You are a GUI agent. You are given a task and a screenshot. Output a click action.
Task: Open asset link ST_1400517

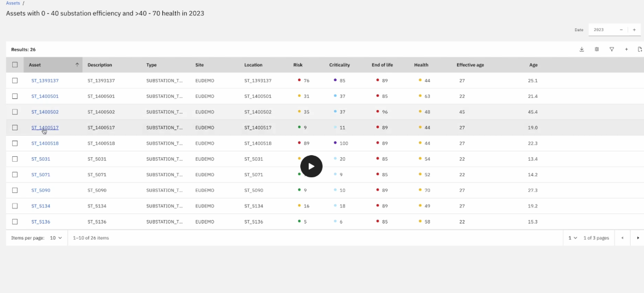click(x=44, y=128)
